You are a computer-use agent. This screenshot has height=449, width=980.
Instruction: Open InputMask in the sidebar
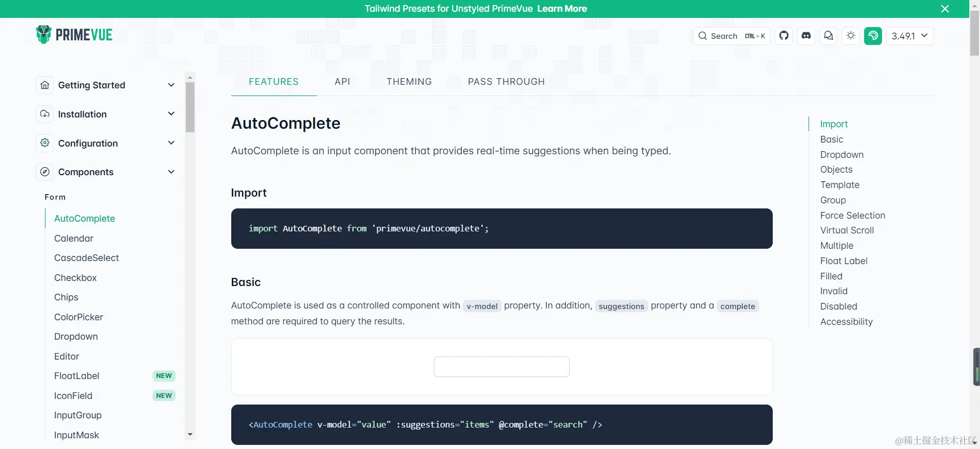tap(77, 435)
